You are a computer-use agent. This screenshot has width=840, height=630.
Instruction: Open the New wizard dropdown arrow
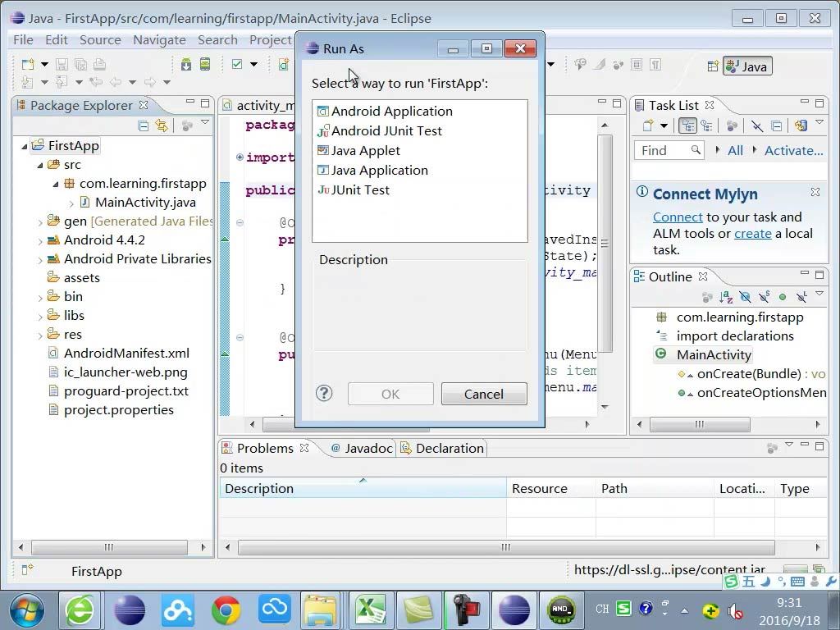coord(44,65)
